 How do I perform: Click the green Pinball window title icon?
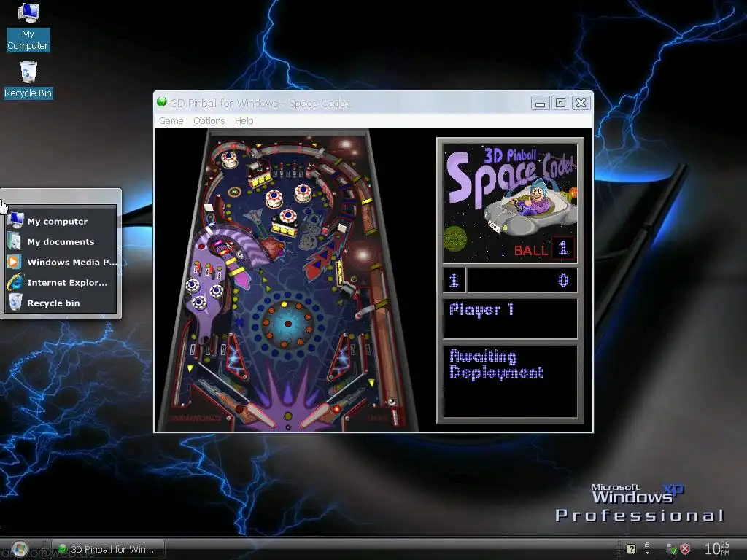(161, 102)
